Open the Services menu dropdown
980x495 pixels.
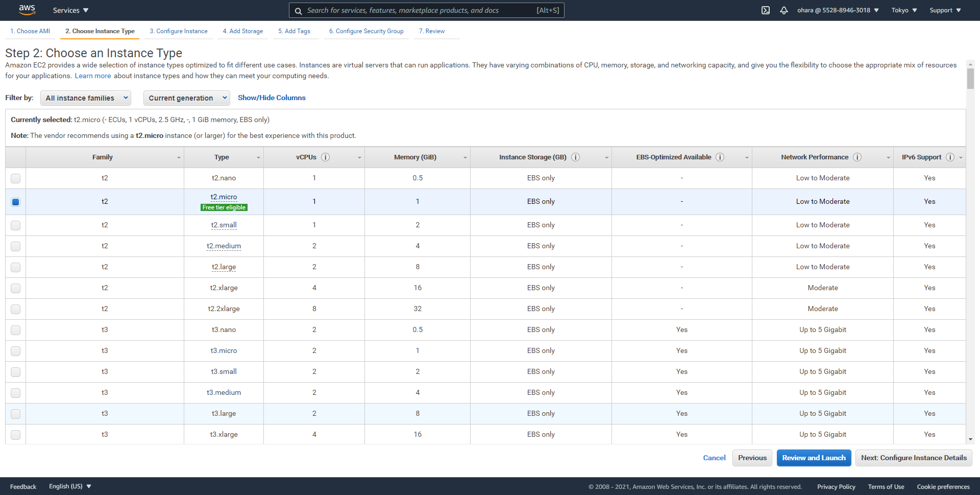tap(70, 10)
